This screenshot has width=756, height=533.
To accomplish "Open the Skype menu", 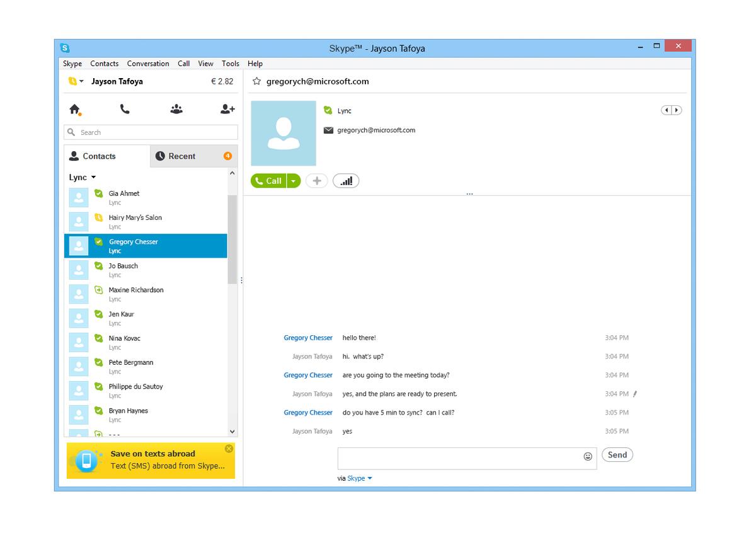I will 72,64.
